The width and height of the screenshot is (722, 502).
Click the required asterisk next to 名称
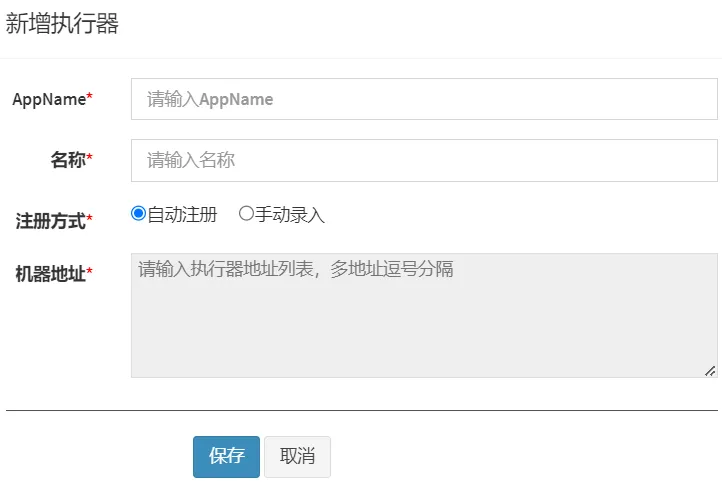click(90, 158)
